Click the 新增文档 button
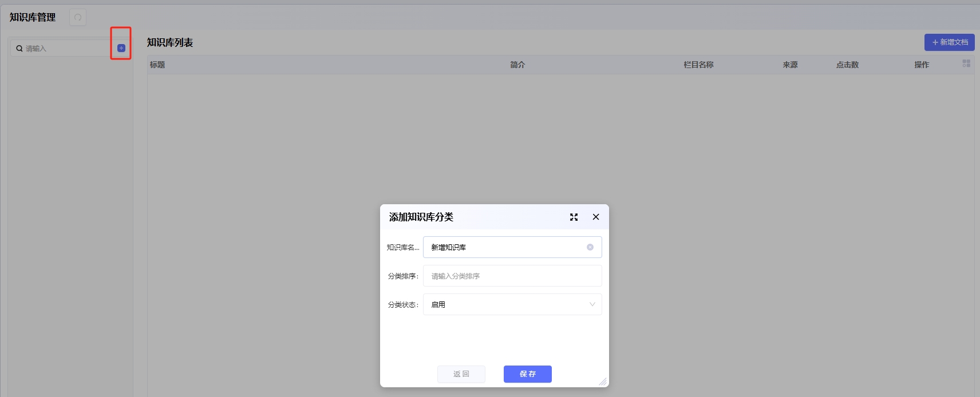 click(949, 42)
